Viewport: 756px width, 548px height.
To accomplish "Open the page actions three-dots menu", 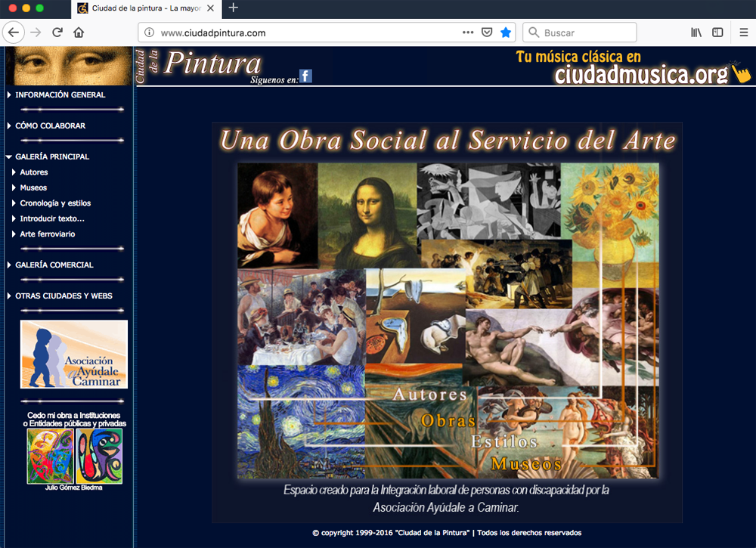I will 468,33.
